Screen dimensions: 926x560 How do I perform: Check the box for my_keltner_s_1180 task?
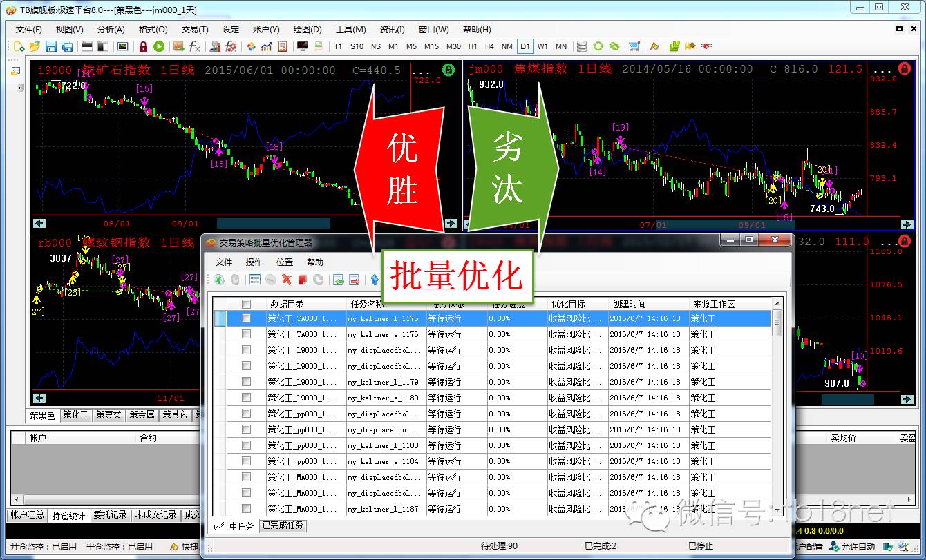246,398
